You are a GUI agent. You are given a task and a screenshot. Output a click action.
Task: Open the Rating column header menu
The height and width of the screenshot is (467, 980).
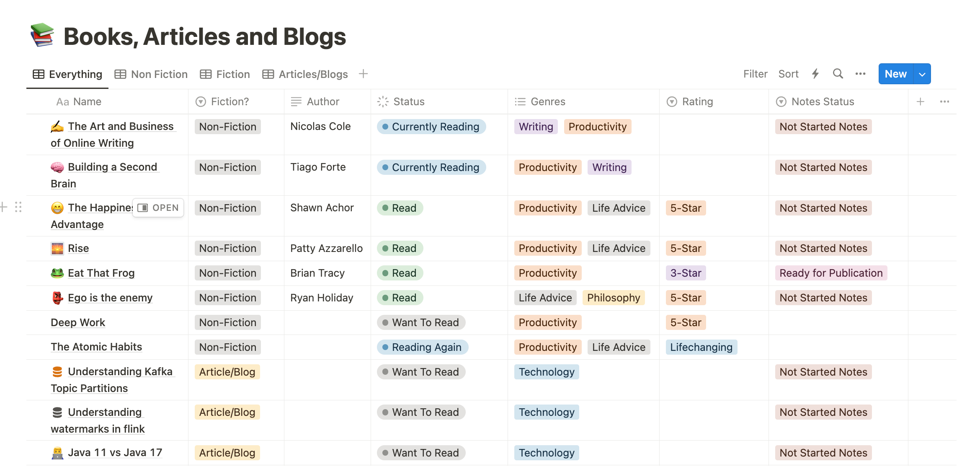tap(697, 101)
